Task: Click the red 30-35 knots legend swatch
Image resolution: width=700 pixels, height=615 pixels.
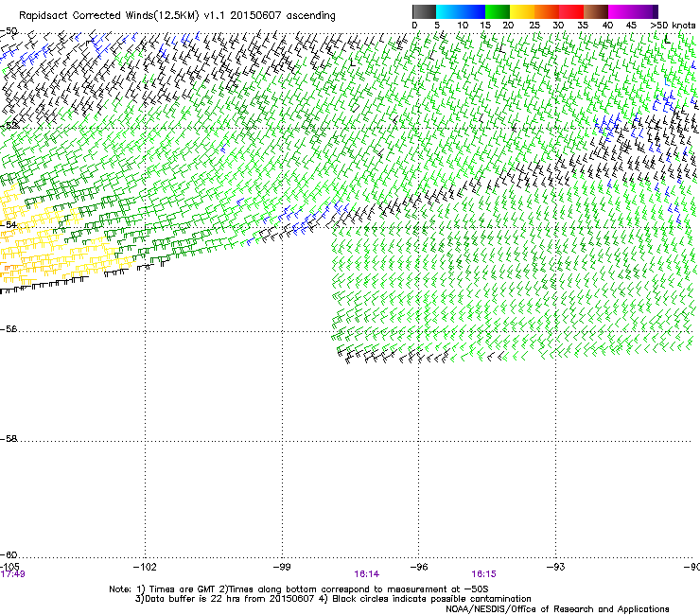Action: point(571,11)
